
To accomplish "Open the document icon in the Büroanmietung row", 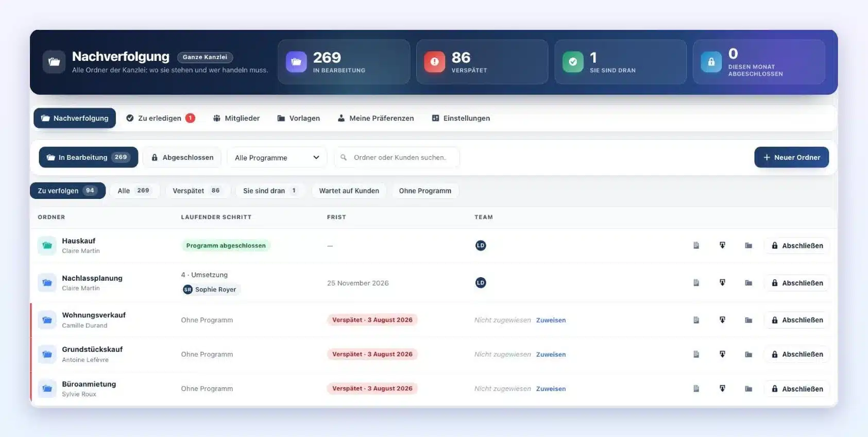I will pyautogui.click(x=696, y=389).
